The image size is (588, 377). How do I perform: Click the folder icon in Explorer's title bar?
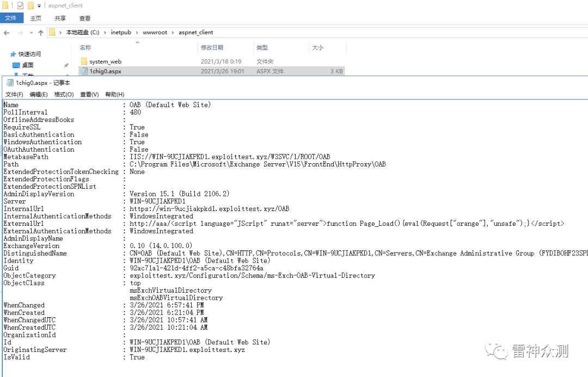[x=5, y=5]
